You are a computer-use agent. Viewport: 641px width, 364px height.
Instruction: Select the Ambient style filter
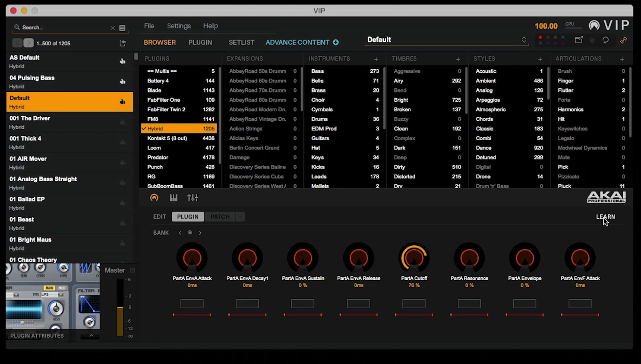509,81
